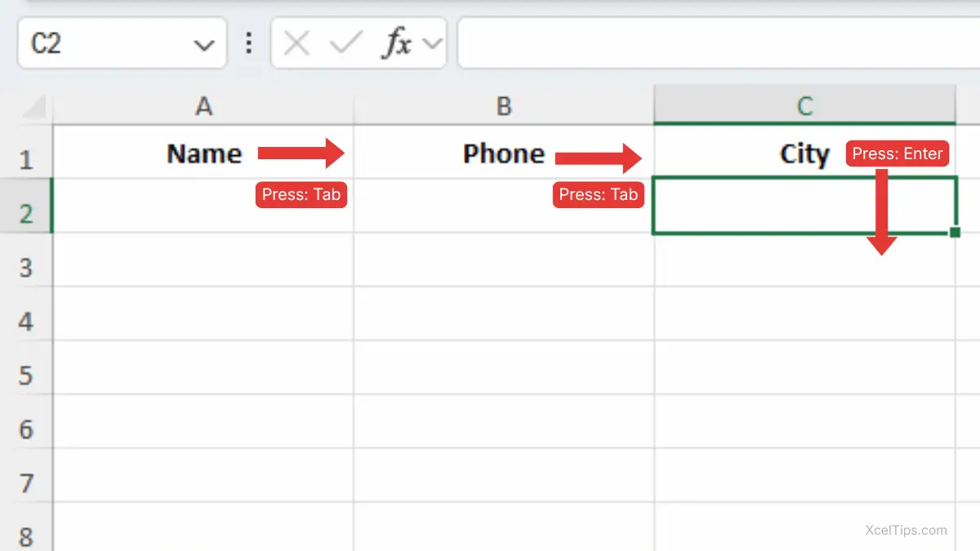The height and width of the screenshot is (551, 980).
Task: Select column C header
Action: click(x=804, y=107)
